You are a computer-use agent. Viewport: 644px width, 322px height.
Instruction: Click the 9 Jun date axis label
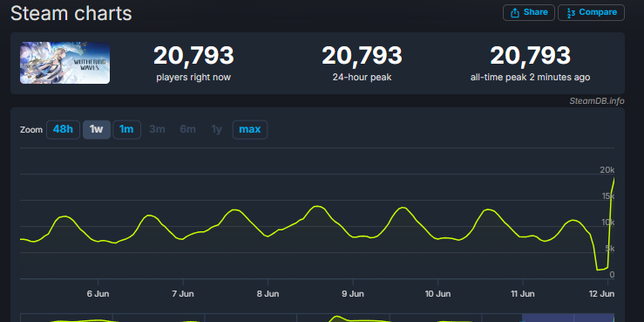point(353,294)
